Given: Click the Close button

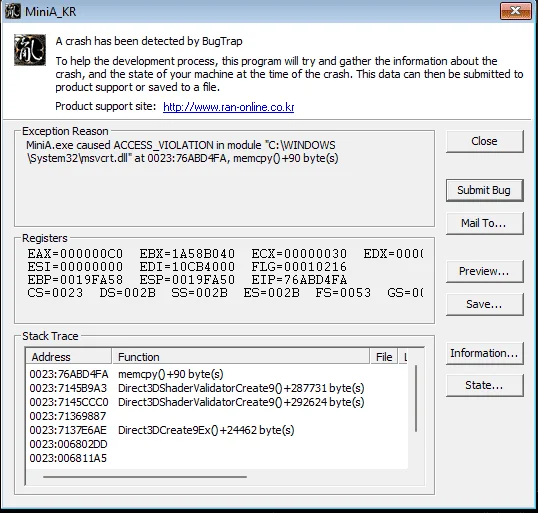Looking at the screenshot, I should [484, 141].
